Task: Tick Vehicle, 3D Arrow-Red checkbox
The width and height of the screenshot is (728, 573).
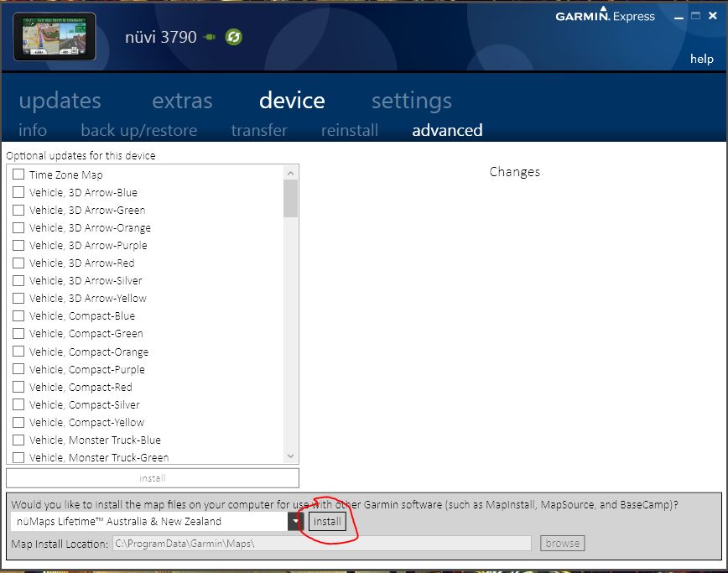Action: click(x=18, y=263)
